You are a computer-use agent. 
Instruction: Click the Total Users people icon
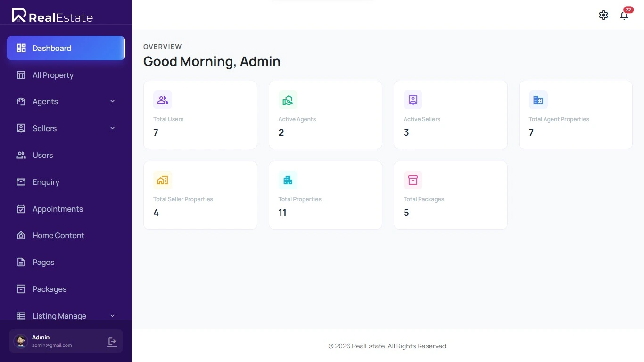pyautogui.click(x=163, y=100)
